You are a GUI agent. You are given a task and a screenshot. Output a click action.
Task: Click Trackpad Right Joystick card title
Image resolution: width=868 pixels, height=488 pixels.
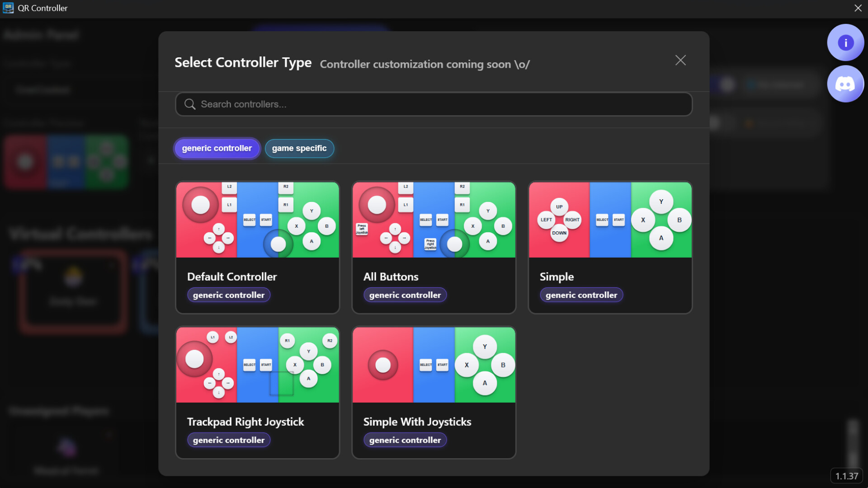245,422
